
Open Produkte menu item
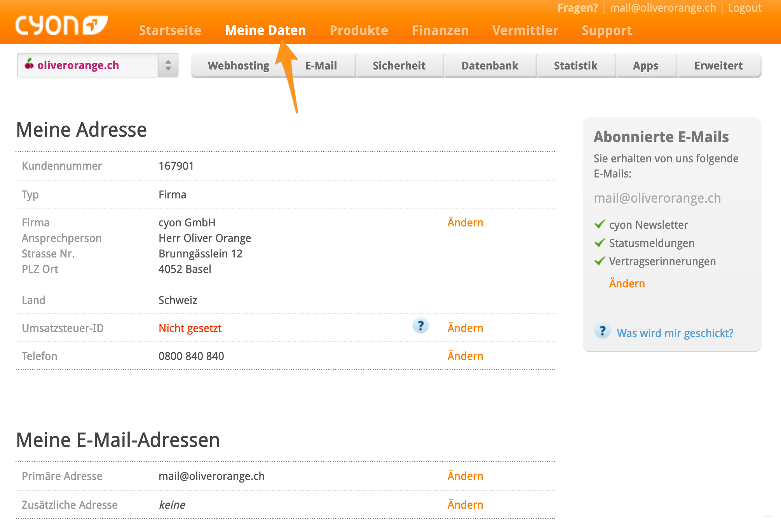359,30
